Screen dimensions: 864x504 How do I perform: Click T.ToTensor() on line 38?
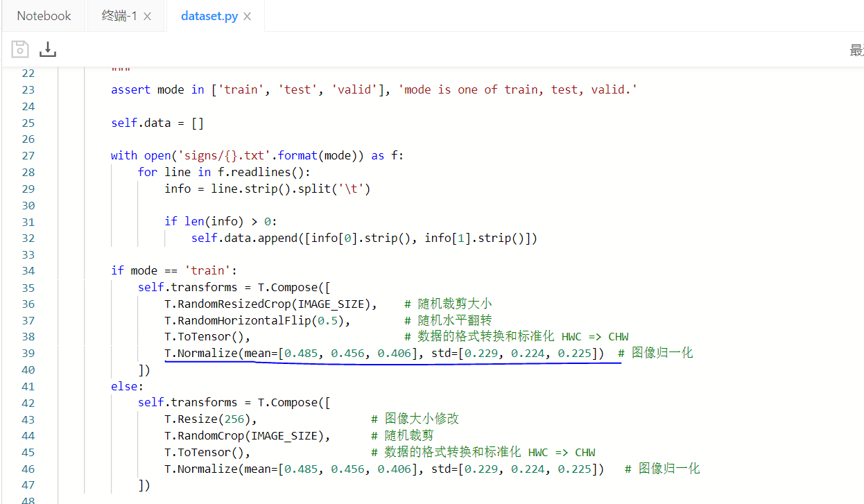pyautogui.click(x=207, y=336)
